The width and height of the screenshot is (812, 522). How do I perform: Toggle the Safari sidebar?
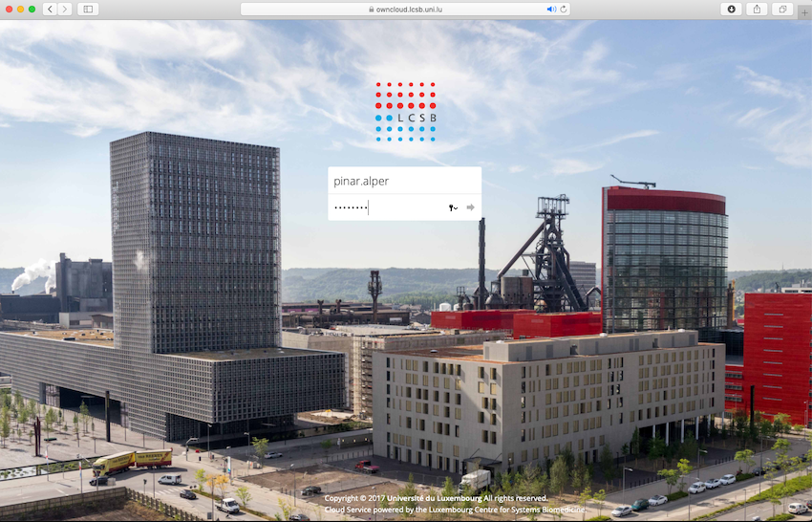[88, 9]
